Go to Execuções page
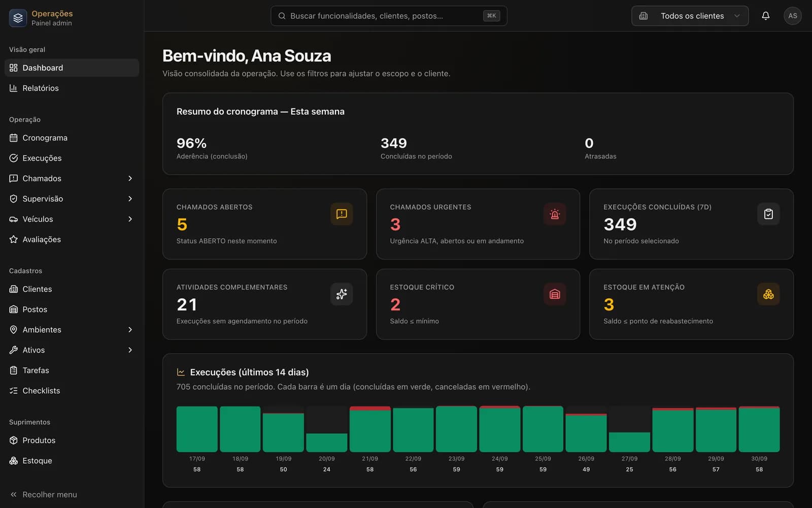812x508 pixels. 72,158
